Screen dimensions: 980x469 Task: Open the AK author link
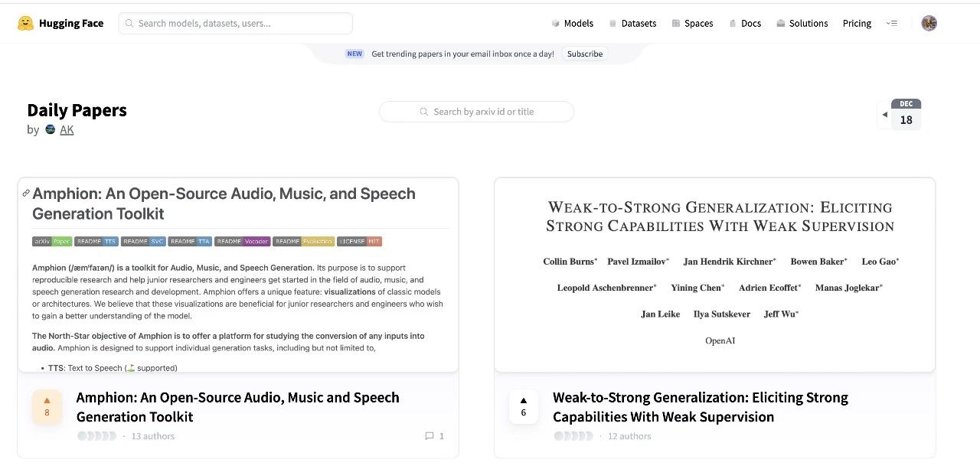point(67,129)
